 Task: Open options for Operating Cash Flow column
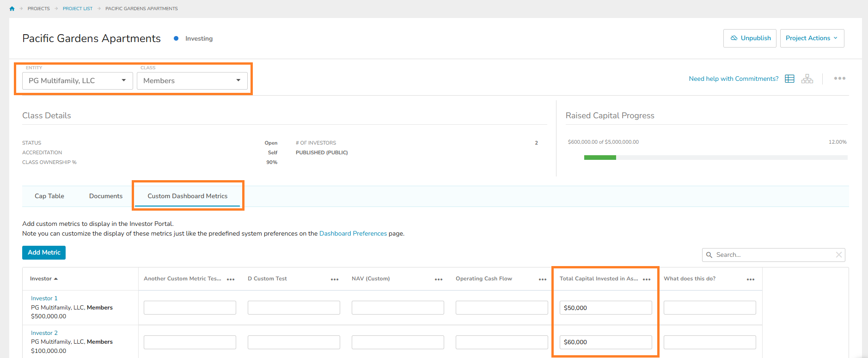542,279
